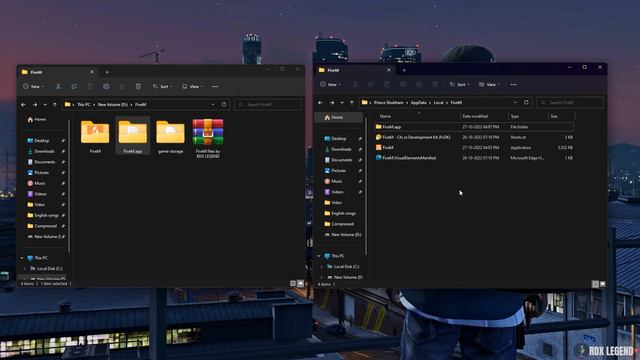Select FiveM tab in left window
640x360 pixels.
pos(57,72)
